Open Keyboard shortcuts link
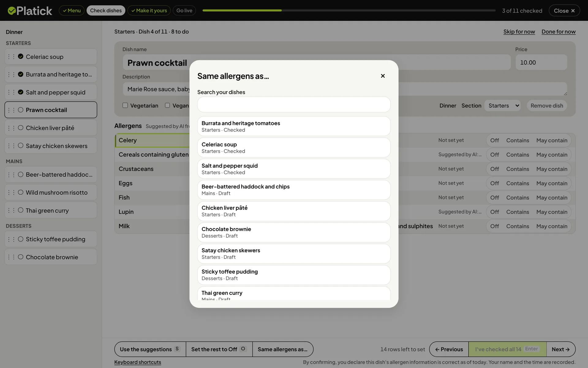Screen dimensions: 588x368 [138, 362]
